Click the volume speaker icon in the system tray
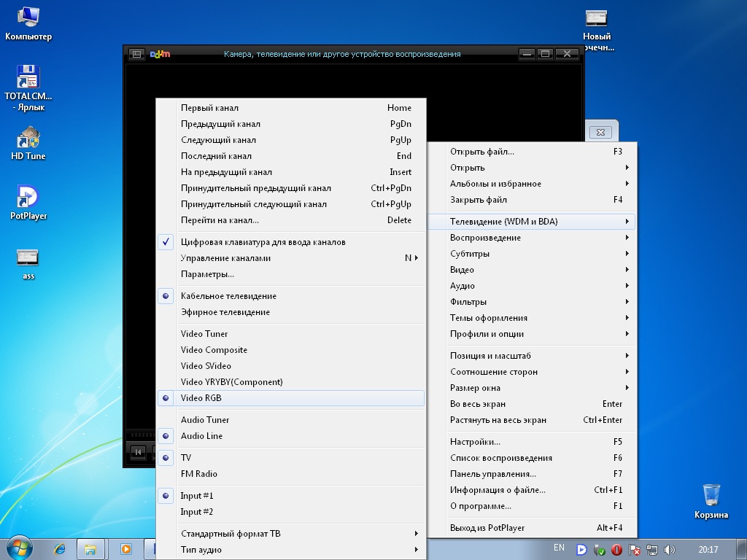The image size is (747, 560). coord(669,549)
